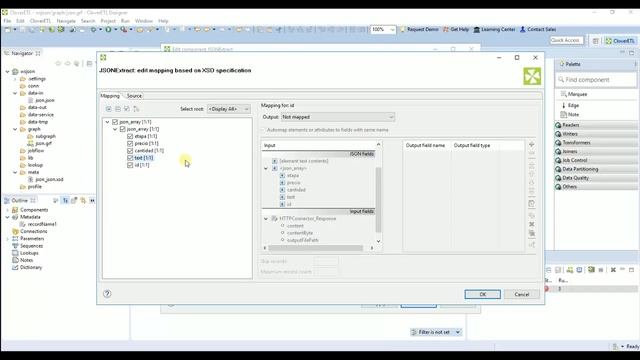Select the Mapping tab
The width and height of the screenshot is (640, 360).
pos(110,96)
